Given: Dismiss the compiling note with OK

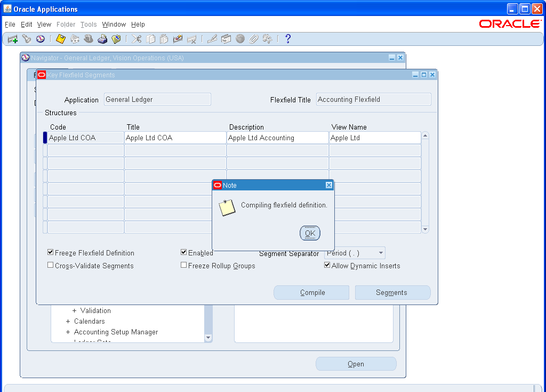Looking at the screenshot, I should [x=310, y=233].
